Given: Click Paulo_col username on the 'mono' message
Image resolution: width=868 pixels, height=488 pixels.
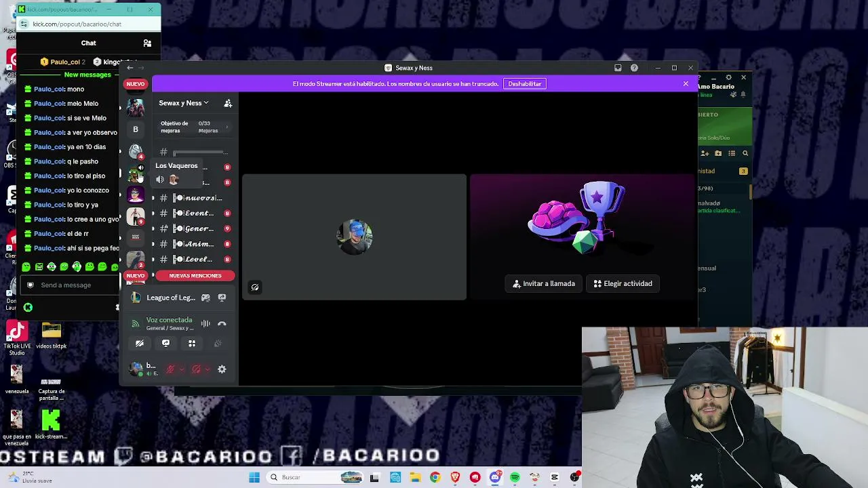Looking at the screenshot, I should 50,89.
